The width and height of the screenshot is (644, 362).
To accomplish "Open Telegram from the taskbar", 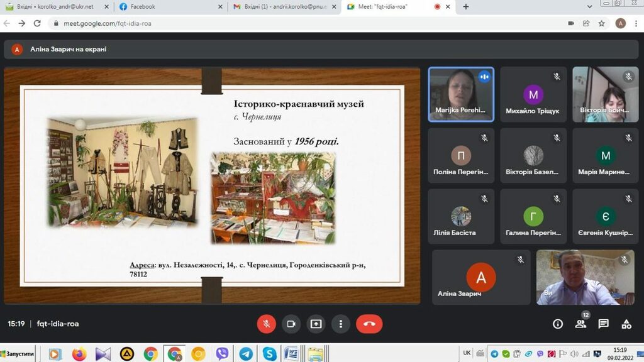I will 246,354.
